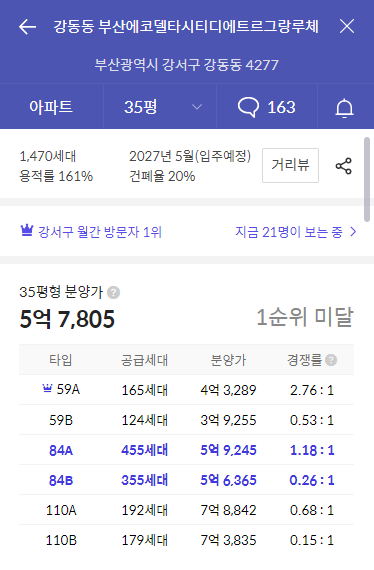Click the 0.53 : 1 competition ratio

click(x=311, y=420)
